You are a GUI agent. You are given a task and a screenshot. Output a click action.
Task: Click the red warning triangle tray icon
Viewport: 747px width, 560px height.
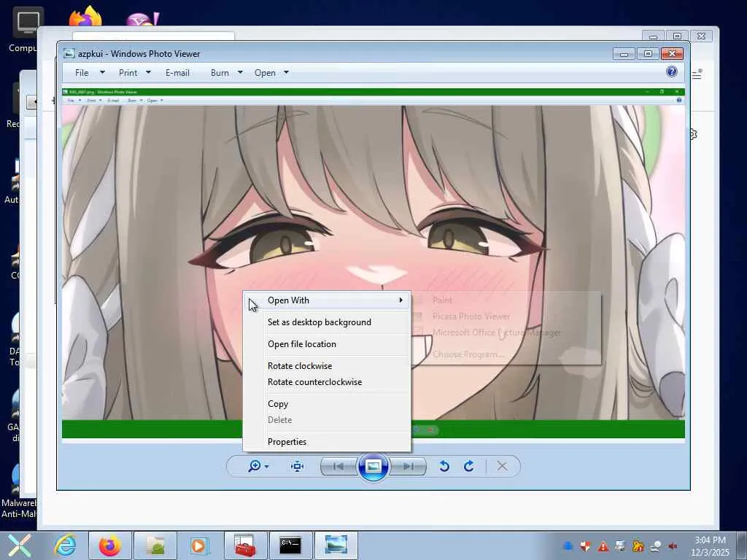pyautogui.click(x=603, y=546)
